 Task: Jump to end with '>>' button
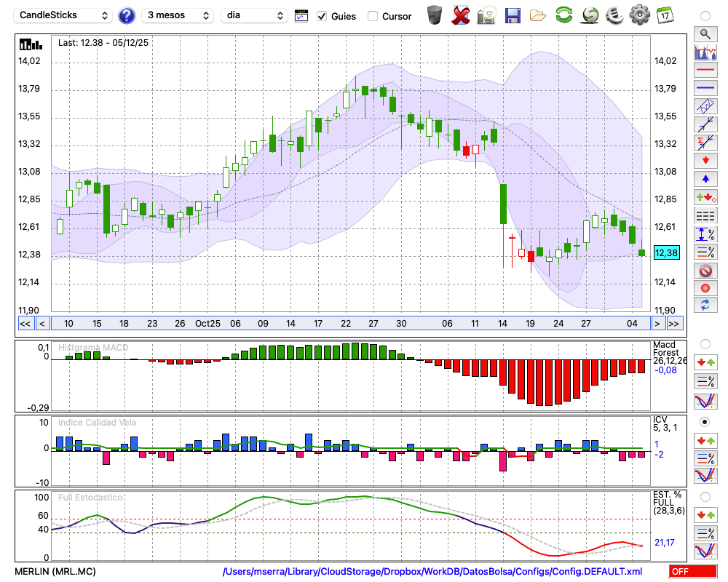coord(674,324)
